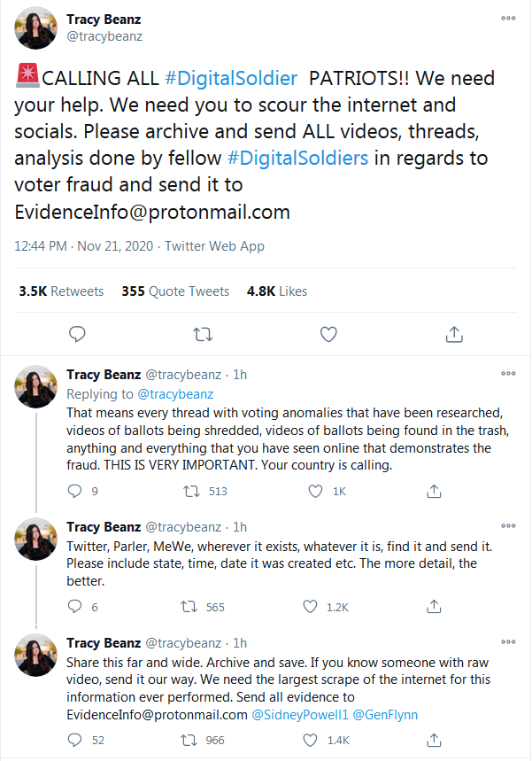The width and height of the screenshot is (532, 761).
Task: Share the main tweet via share icon
Action: 454,334
